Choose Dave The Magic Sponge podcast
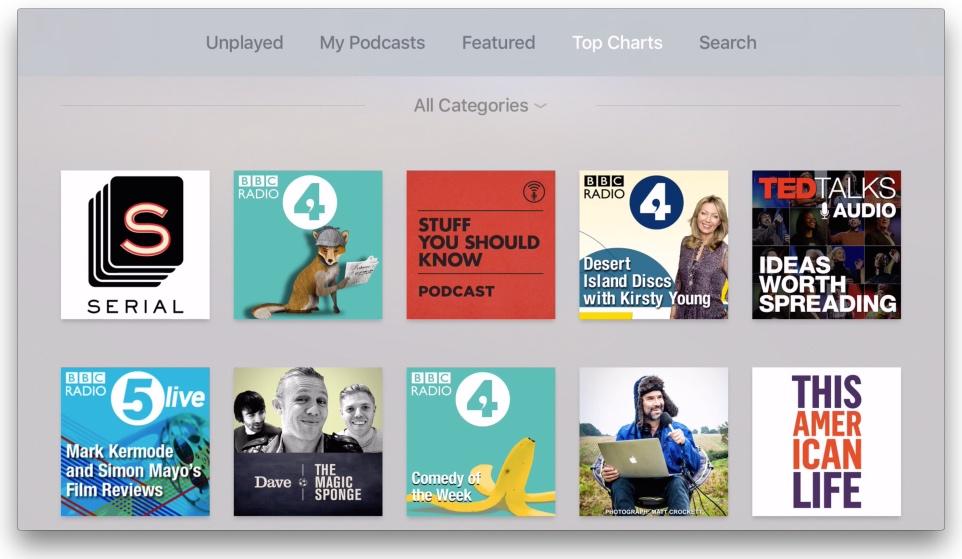The image size is (962, 559). (308, 442)
